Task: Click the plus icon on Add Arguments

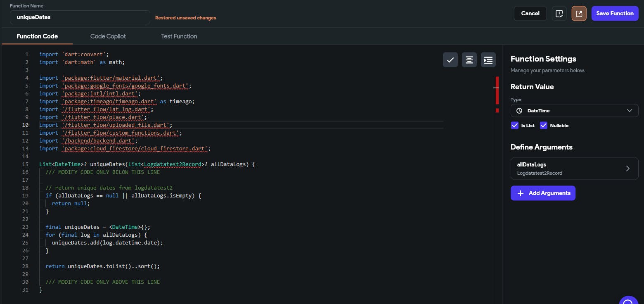Action: [521, 193]
